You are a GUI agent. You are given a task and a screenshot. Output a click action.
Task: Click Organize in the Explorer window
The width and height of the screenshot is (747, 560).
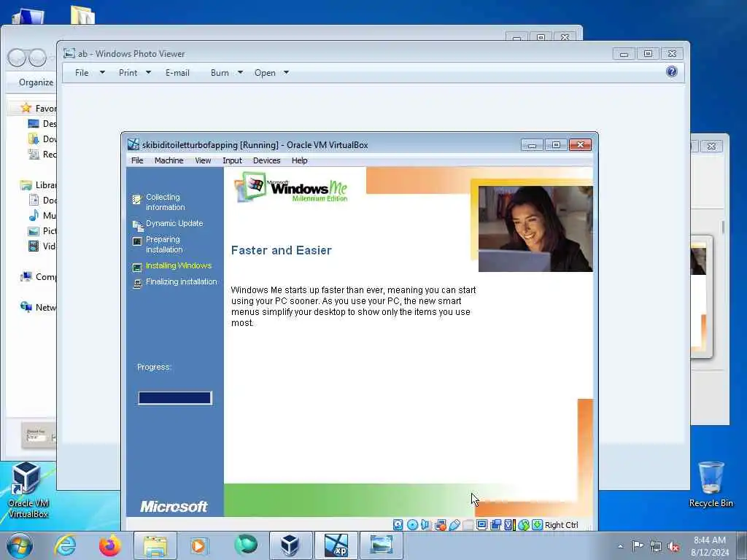(x=36, y=82)
